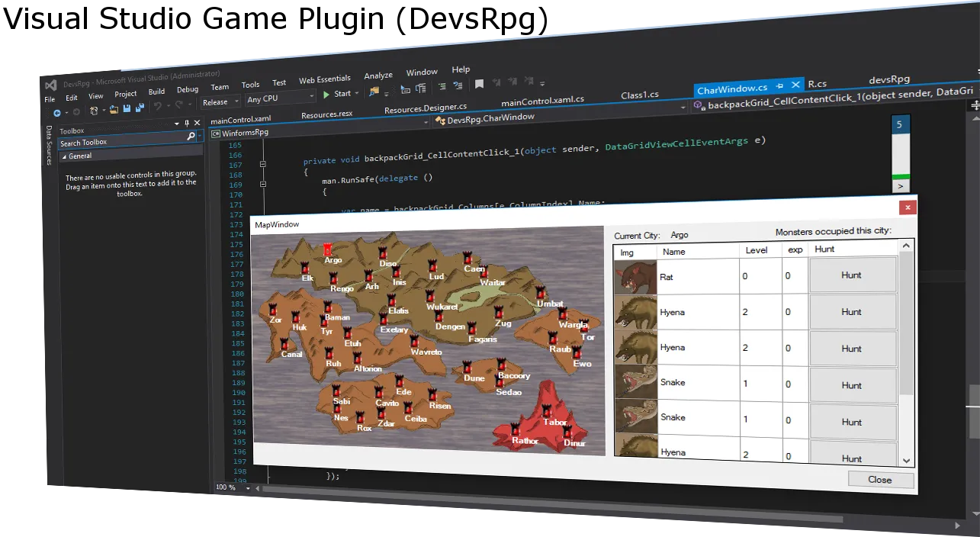980x537 pixels.
Task: Toggle the Toolbox auto-hide pin
Action: (x=187, y=123)
